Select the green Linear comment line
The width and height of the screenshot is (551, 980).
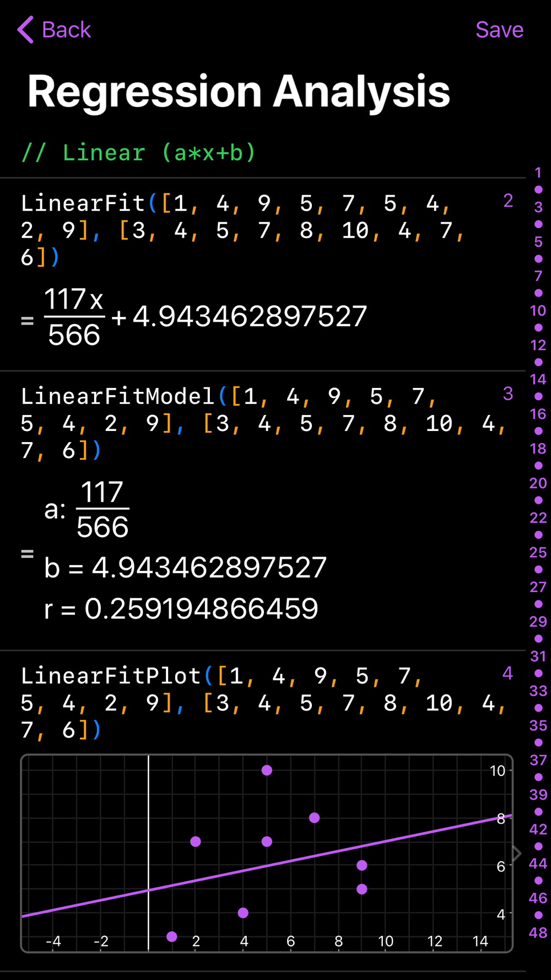point(138,153)
